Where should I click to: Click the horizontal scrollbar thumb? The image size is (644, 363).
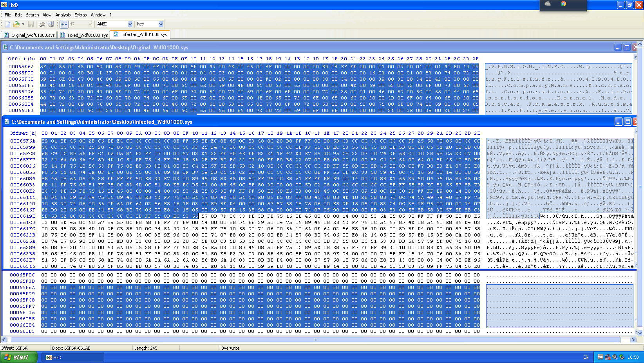[x=316, y=340]
